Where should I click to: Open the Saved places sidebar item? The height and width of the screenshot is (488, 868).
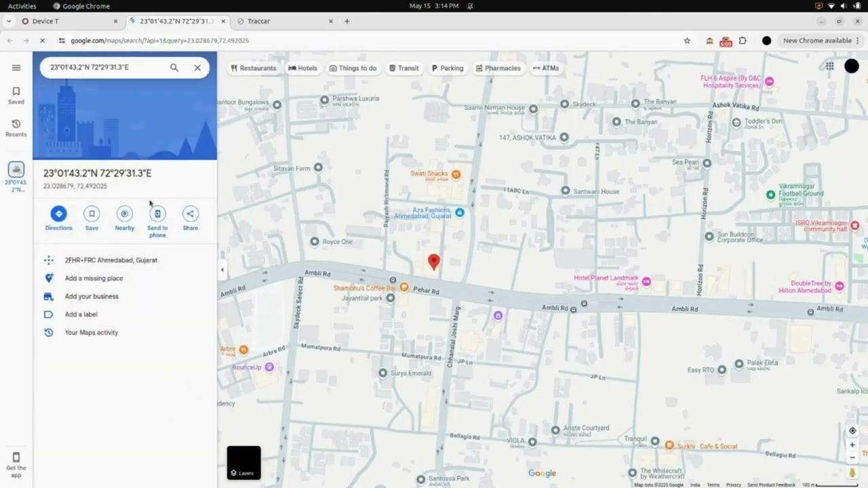click(16, 96)
